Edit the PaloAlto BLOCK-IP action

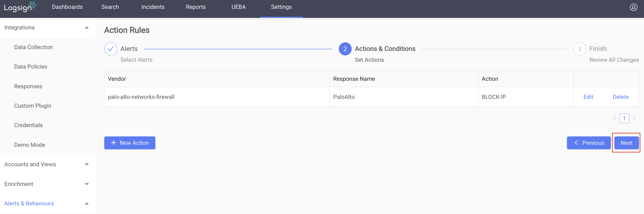[x=588, y=97]
